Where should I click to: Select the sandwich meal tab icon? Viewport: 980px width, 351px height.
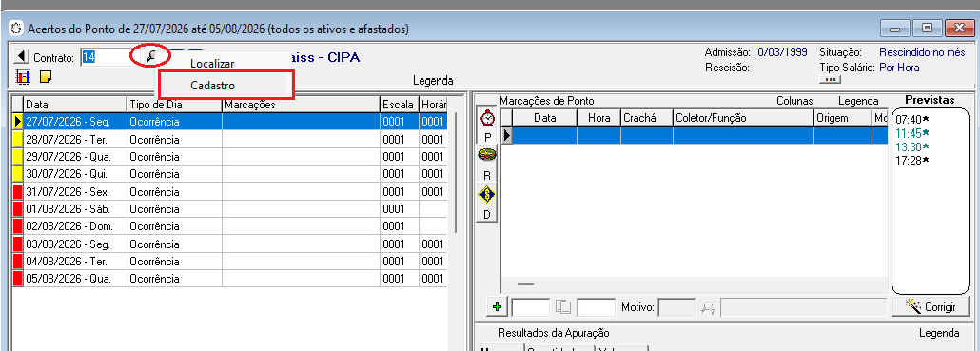pos(487,155)
